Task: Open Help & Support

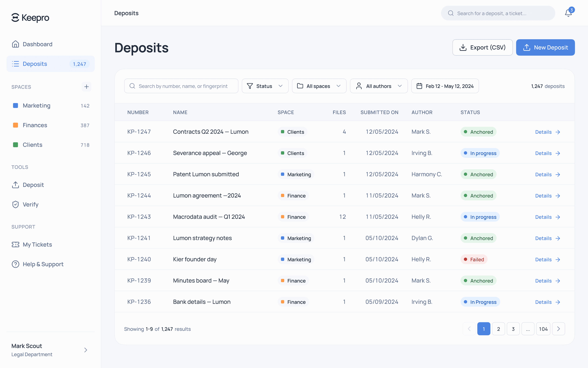Action: point(51,264)
